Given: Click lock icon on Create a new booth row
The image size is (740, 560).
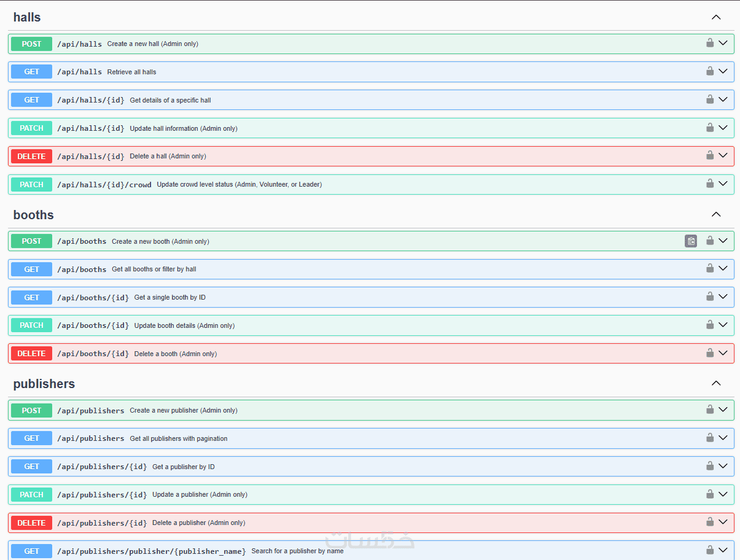Looking at the screenshot, I should [710, 241].
